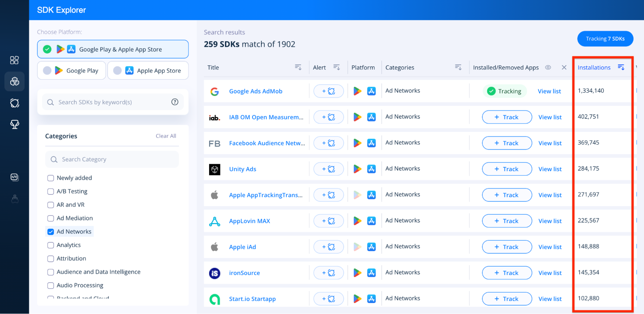The width and height of the screenshot is (644, 314).
Task: Sort by the Installations column
Action: coord(621,67)
